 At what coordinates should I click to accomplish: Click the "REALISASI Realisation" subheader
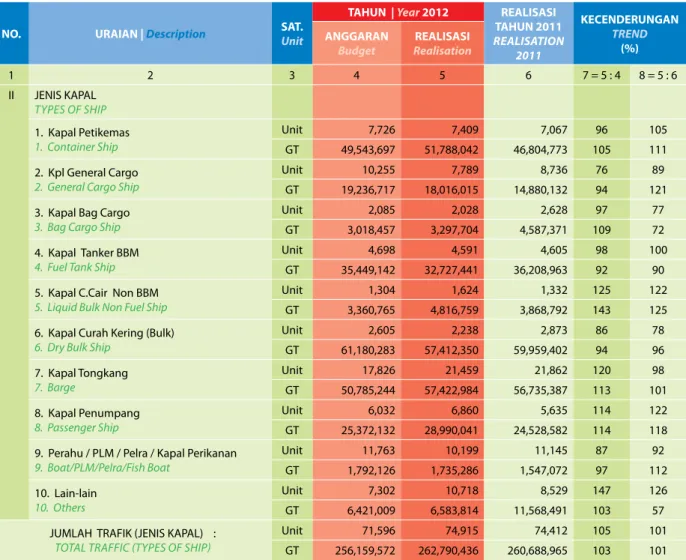click(442, 43)
